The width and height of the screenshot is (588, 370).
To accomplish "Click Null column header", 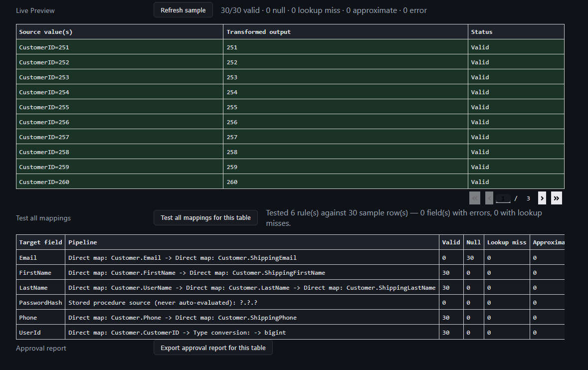I will pos(474,242).
